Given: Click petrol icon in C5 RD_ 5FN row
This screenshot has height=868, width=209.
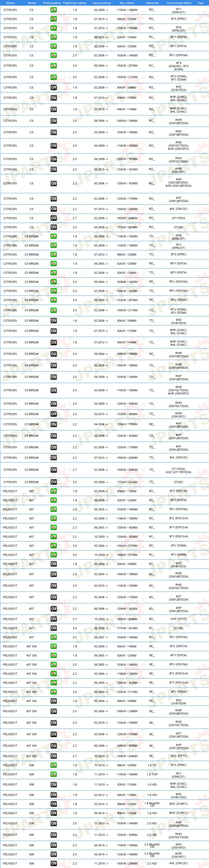Looking at the screenshot, I should 53,28.
